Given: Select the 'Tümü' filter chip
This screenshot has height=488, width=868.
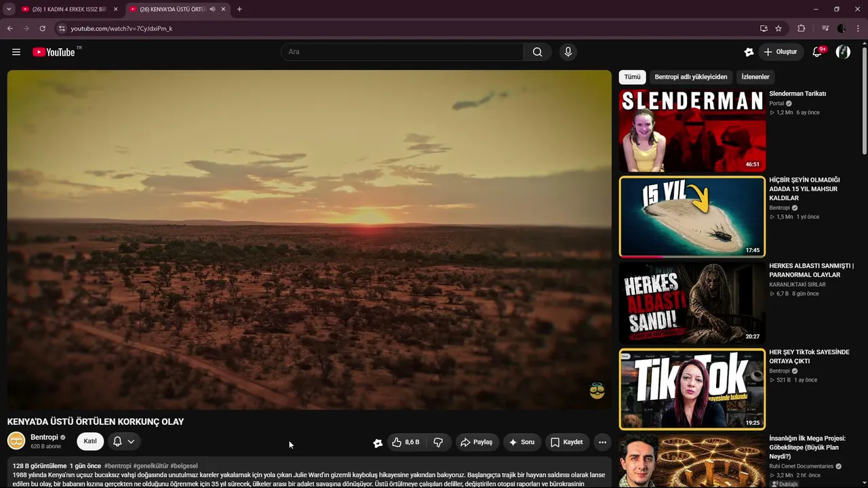Looking at the screenshot, I should point(632,77).
